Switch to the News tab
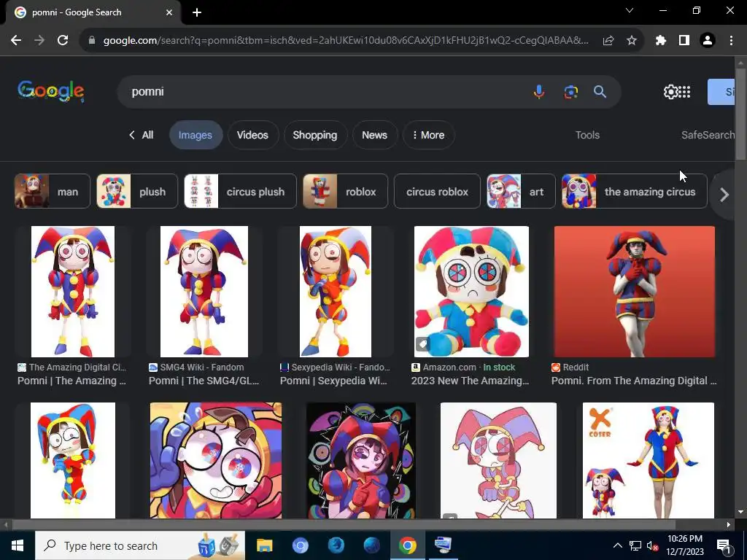 (x=374, y=135)
